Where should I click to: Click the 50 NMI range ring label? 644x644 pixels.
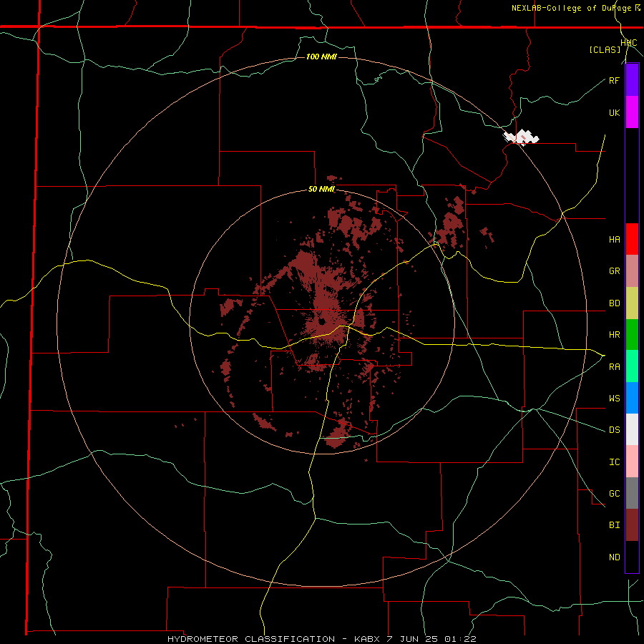321,190
